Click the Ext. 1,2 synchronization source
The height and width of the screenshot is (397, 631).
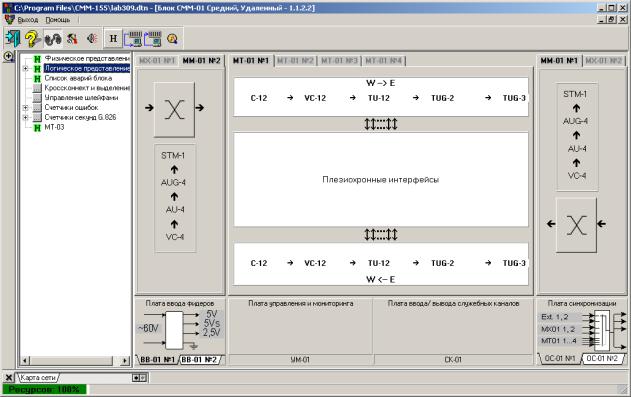coord(559,317)
